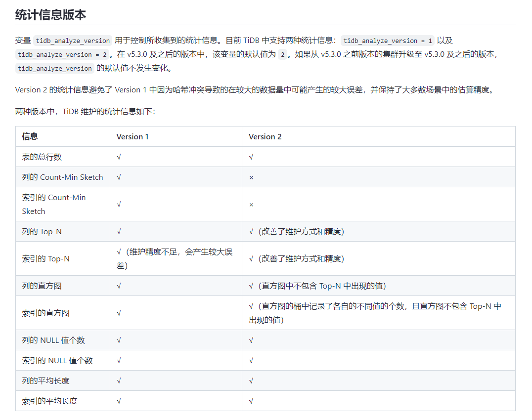Click the row label 索引的 NULL 值个数
The height and width of the screenshot is (420, 532).
[x=57, y=360]
